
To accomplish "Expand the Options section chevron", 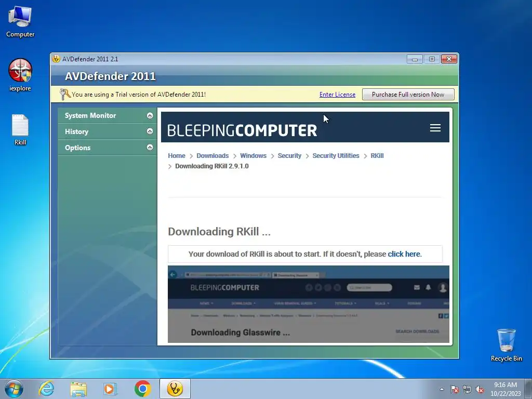I will pyautogui.click(x=150, y=147).
